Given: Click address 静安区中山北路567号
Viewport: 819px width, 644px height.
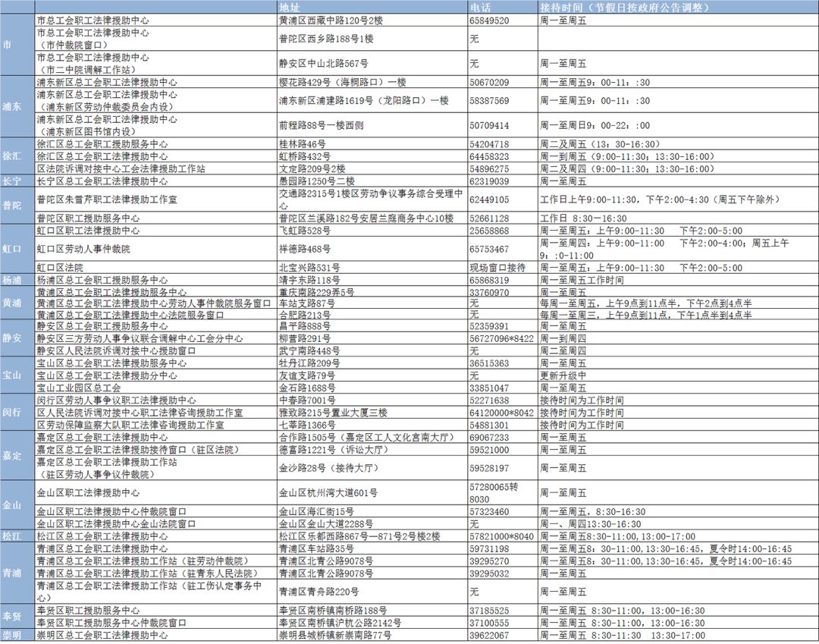Looking at the screenshot, I should coord(323,63).
